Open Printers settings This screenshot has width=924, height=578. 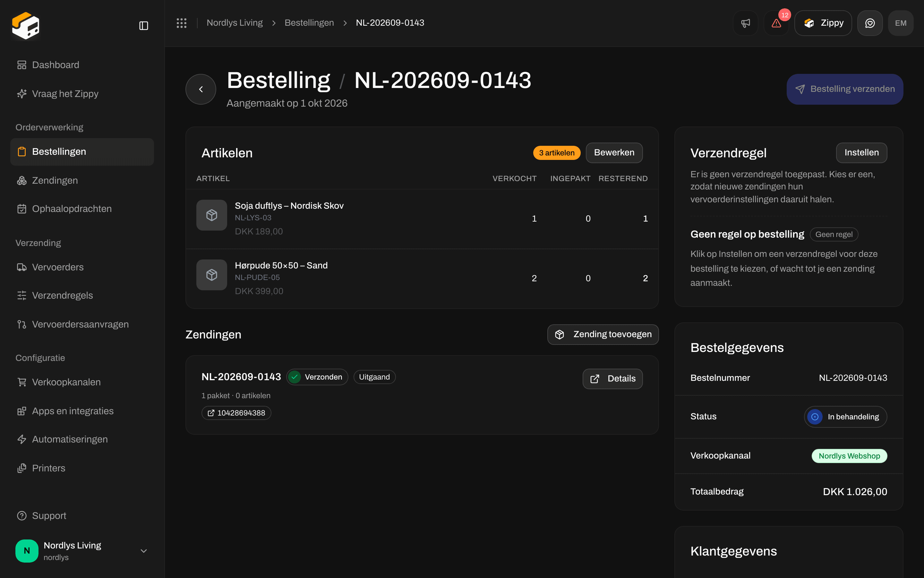click(x=82, y=468)
